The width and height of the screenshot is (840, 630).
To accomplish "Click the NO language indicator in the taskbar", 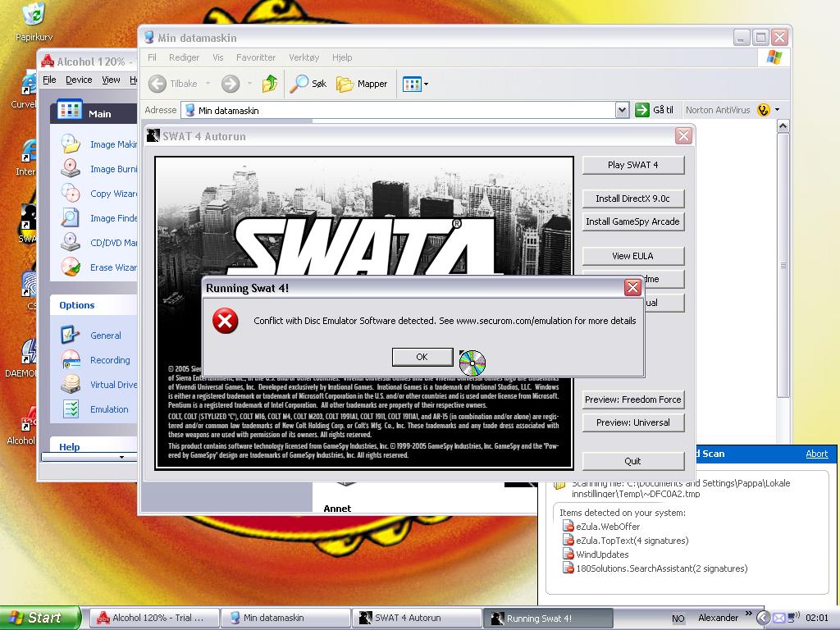I will click(678, 619).
